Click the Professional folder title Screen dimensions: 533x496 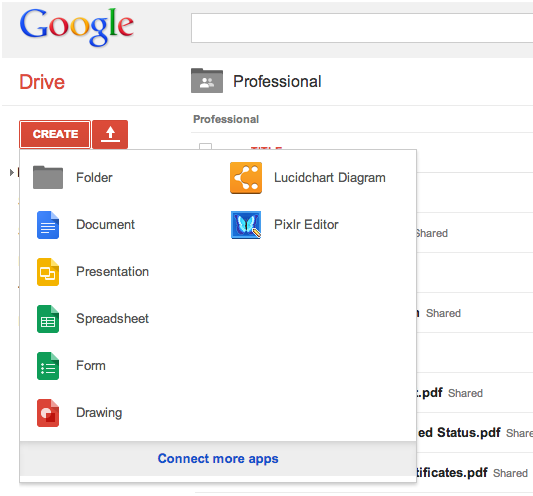[277, 82]
